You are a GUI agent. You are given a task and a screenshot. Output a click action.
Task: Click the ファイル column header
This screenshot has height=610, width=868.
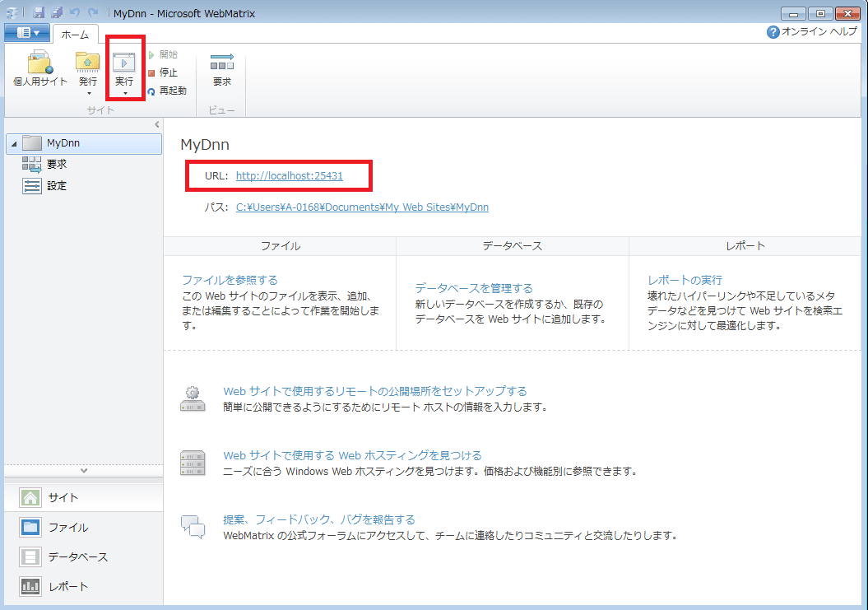[x=280, y=246]
